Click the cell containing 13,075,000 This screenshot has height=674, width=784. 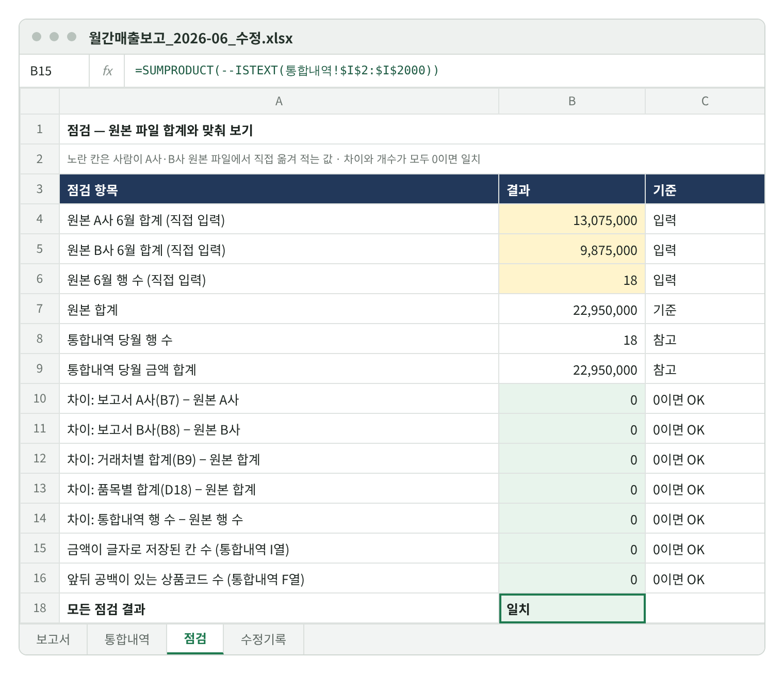[572, 220]
